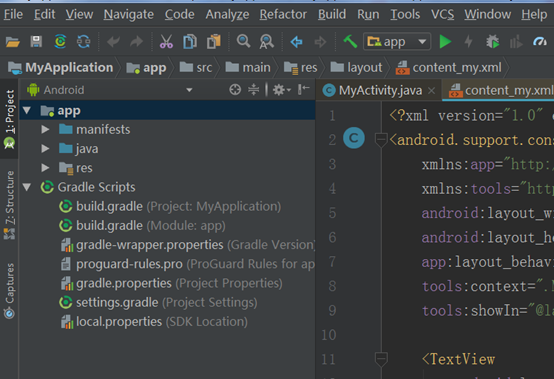The image size is (554, 379).
Task: Toggle the 1: Project tool window
Action: click(x=9, y=118)
